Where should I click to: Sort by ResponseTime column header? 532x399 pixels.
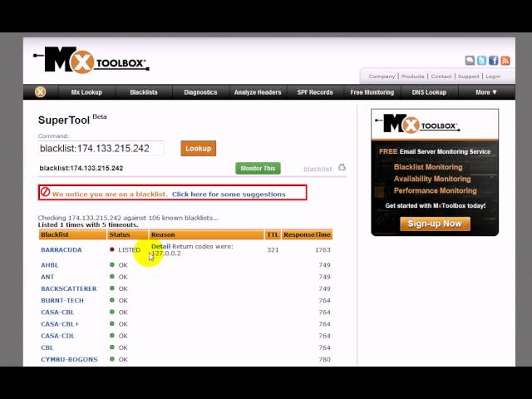pyautogui.click(x=307, y=234)
